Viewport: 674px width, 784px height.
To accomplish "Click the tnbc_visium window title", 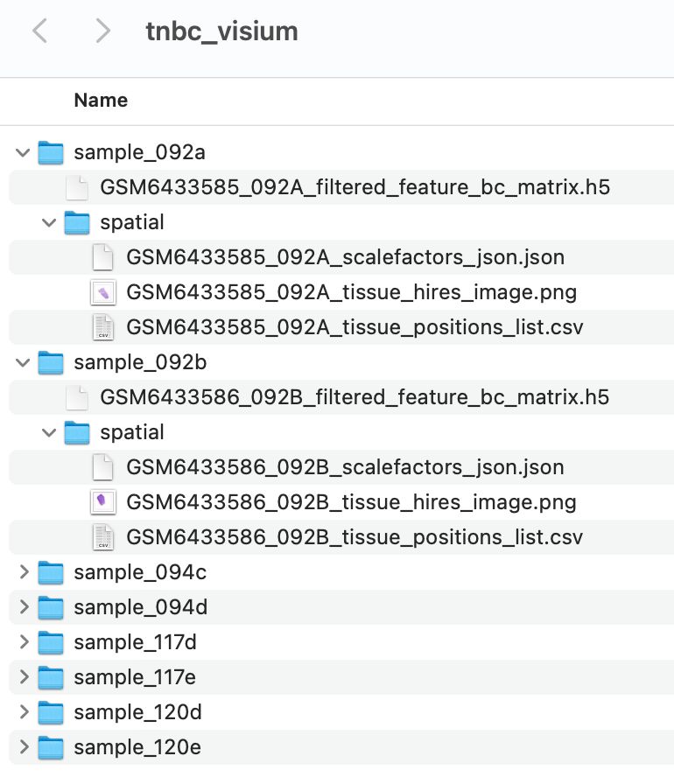I will [221, 31].
